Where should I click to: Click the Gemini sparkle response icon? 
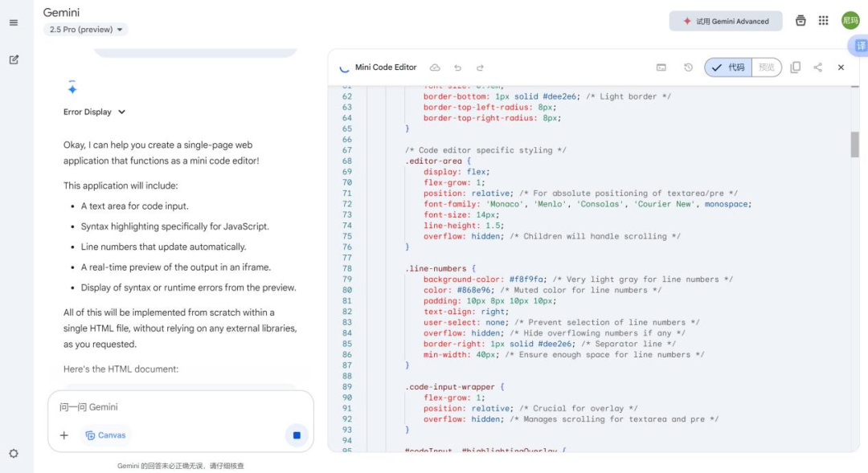tap(72, 88)
